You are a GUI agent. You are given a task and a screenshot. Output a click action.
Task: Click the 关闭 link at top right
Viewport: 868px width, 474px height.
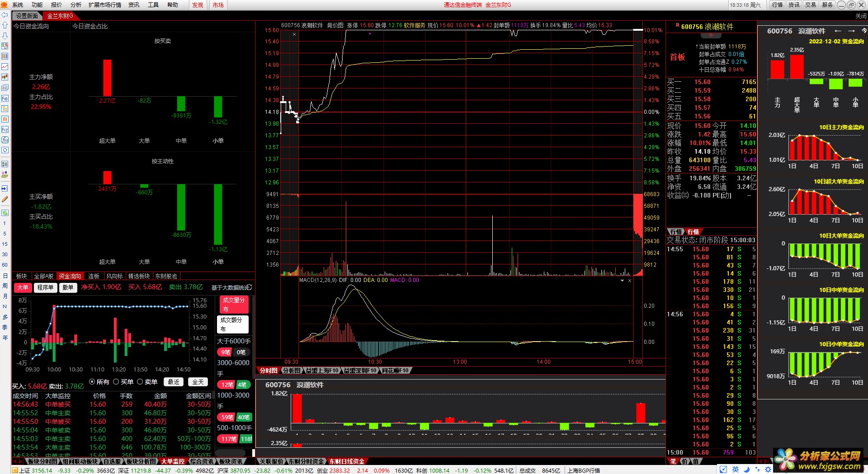tap(861, 16)
